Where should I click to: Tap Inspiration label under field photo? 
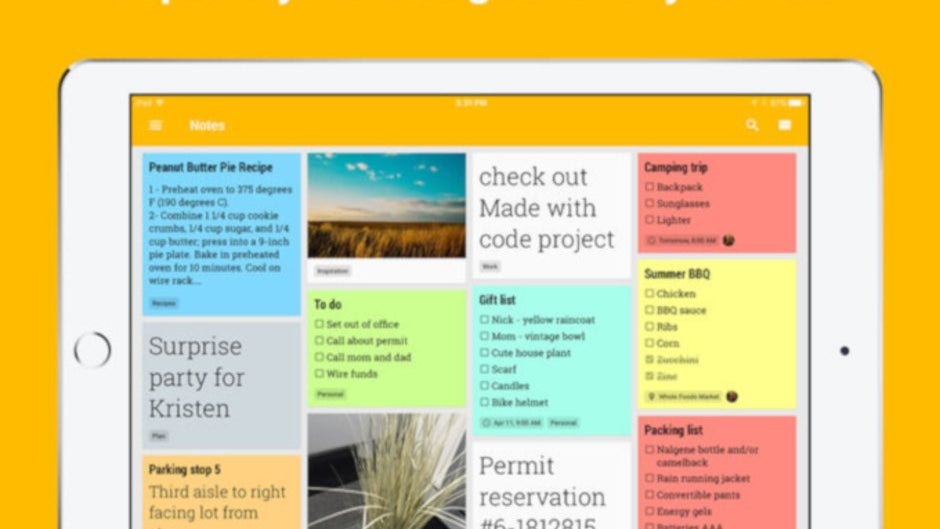click(332, 271)
